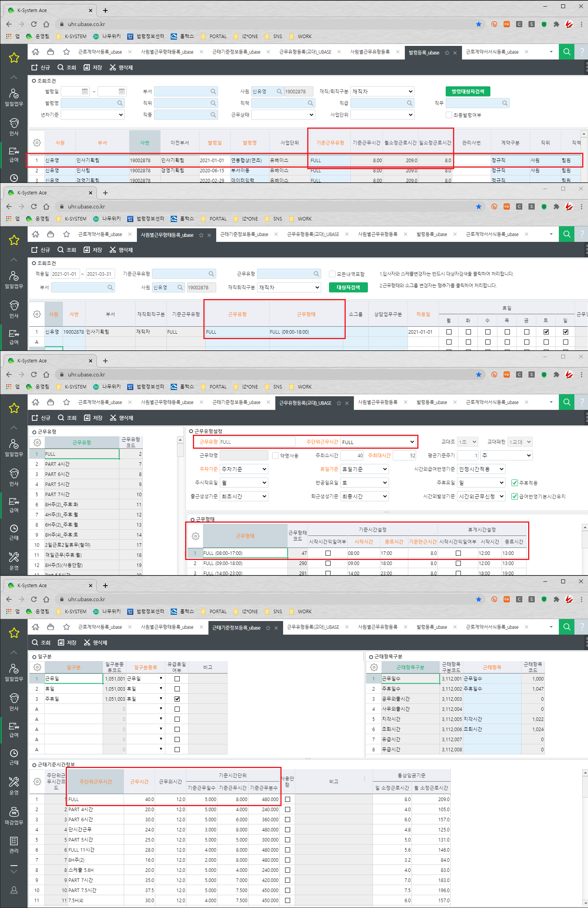Open 관리 sidebar icon in 근태기준정보등록 window

(14, 845)
